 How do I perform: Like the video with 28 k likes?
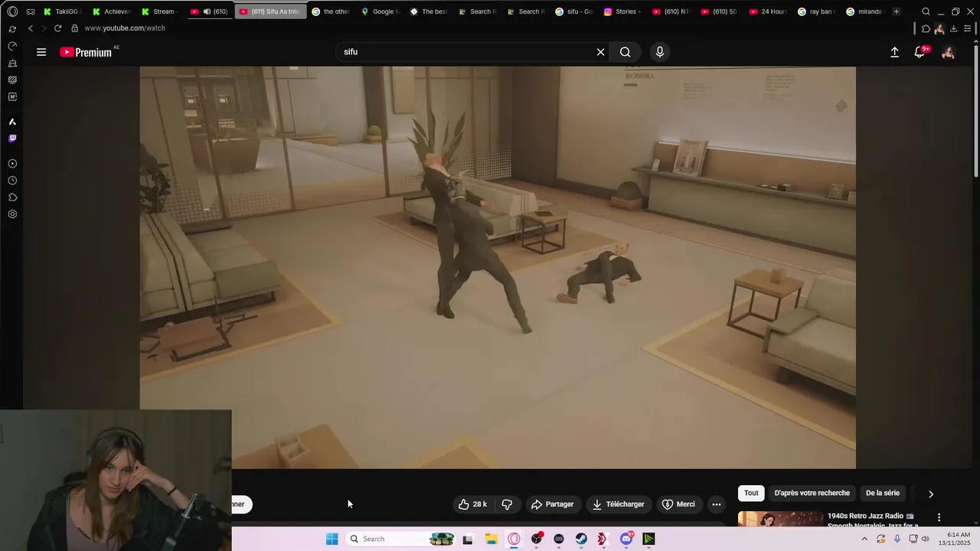coord(472,504)
